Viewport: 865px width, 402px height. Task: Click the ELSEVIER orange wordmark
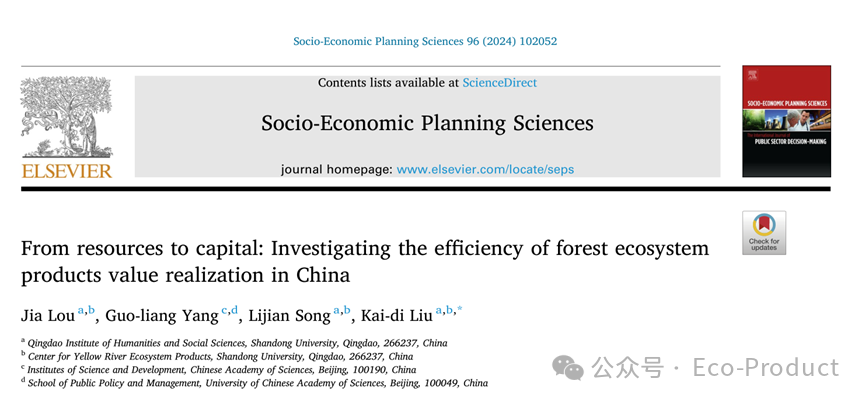tap(67, 170)
